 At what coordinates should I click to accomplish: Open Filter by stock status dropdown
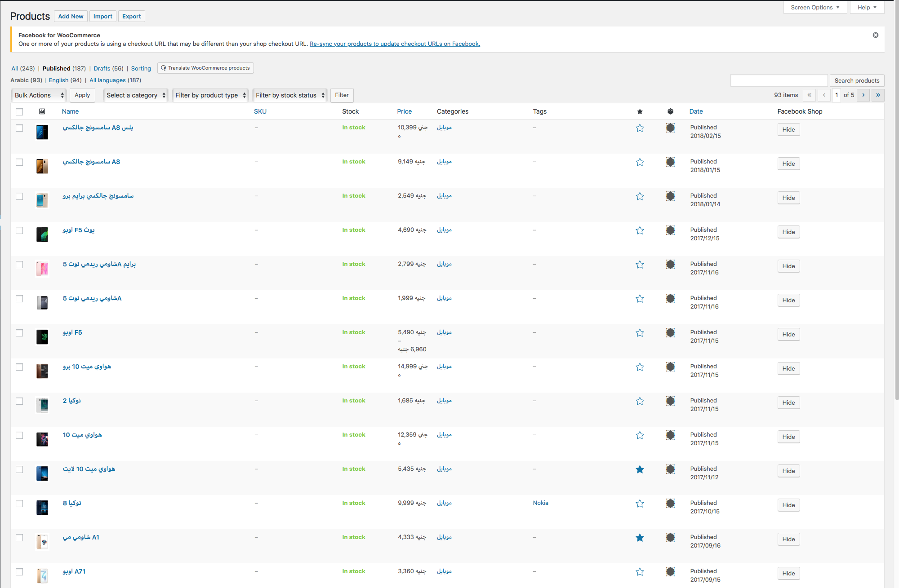289,95
